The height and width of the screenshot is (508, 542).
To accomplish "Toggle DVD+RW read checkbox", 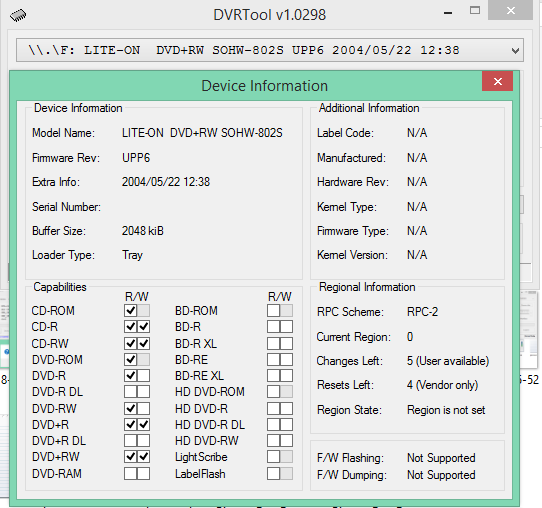I will [x=131, y=457].
